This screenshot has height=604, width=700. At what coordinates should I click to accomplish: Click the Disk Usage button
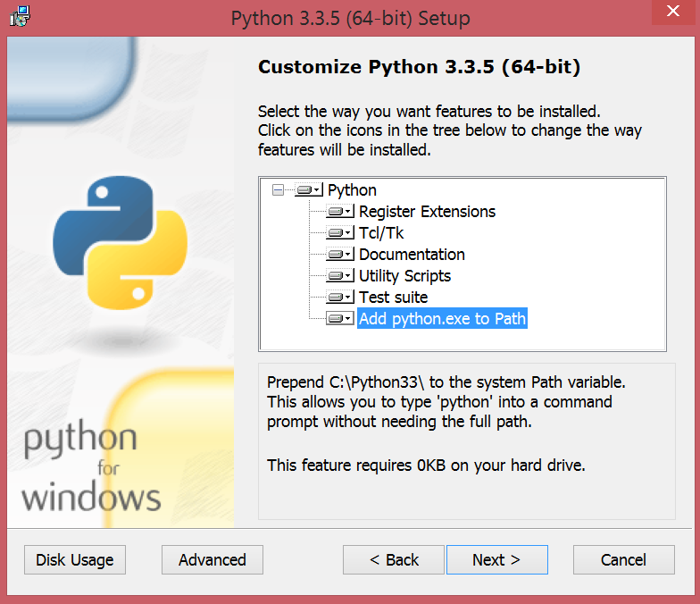point(75,560)
